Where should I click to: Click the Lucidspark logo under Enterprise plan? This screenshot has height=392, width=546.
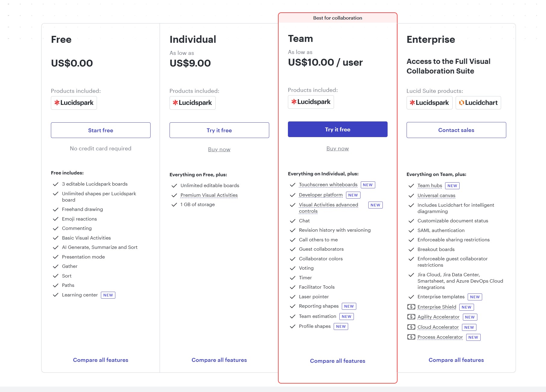tap(429, 103)
